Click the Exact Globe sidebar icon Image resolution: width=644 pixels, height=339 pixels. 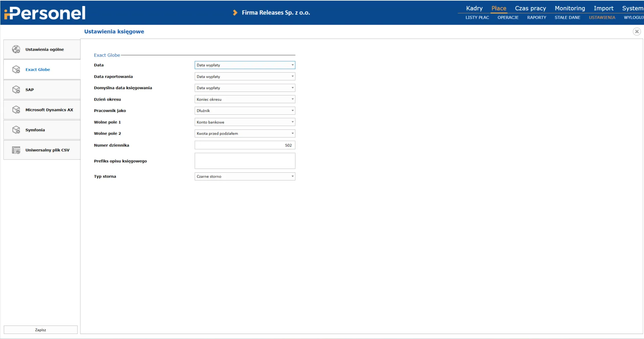(16, 69)
